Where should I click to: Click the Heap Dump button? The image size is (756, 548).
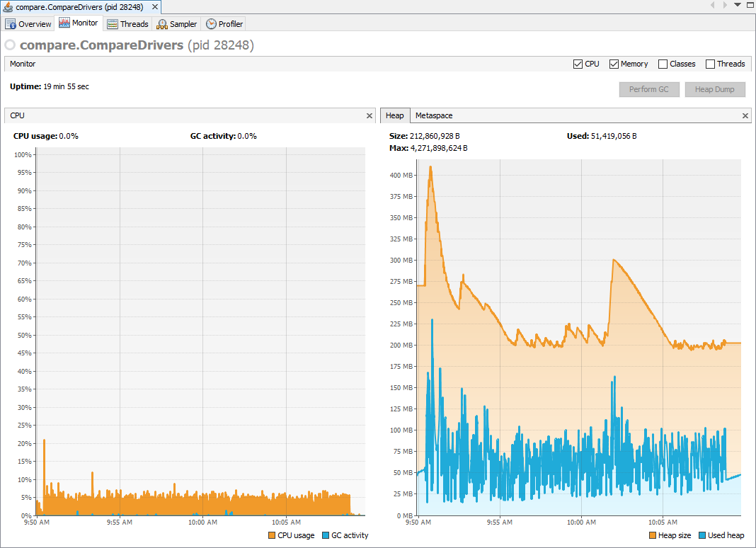pyautogui.click(x=715, y=89)
